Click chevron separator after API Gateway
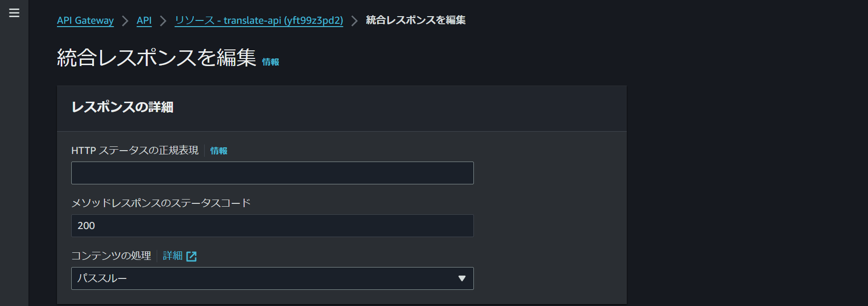The image size is (868, 306). pyautogui.click(x=125, y=21)
